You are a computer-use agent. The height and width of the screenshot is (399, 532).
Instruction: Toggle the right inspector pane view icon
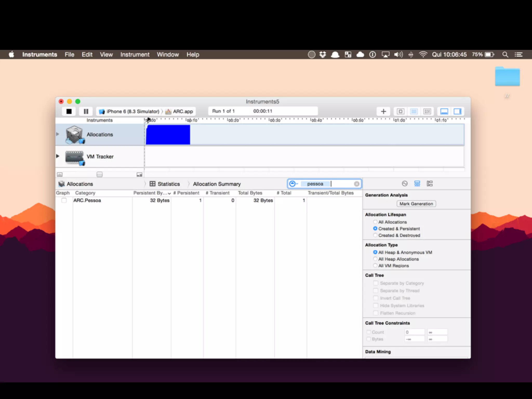coord(457,111)
